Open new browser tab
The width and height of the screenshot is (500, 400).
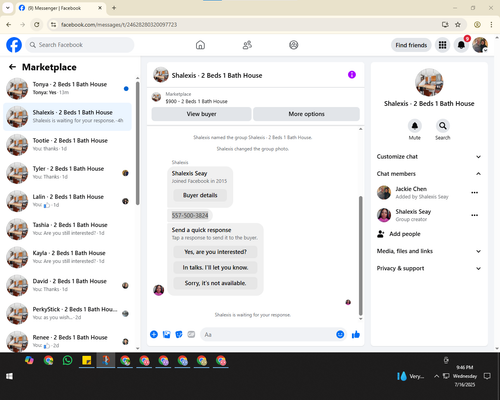[x=114, y=8]
